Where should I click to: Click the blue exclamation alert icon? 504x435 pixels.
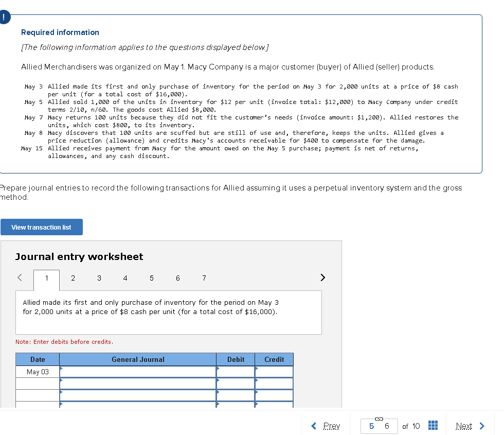pos(4,17)
